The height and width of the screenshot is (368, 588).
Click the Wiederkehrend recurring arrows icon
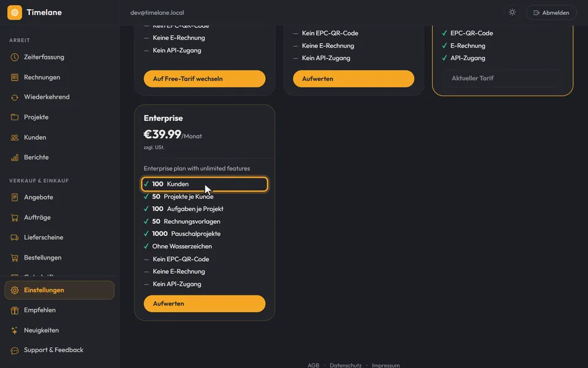[15, 98]
